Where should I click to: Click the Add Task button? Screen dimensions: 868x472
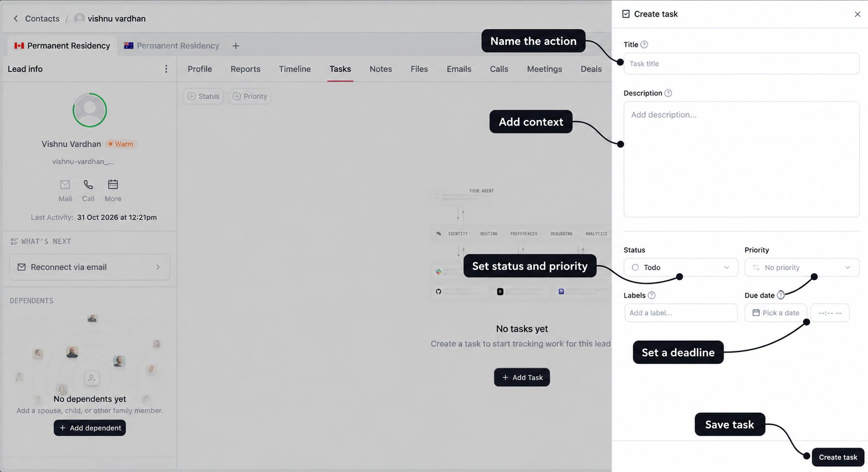click(522, 377)
